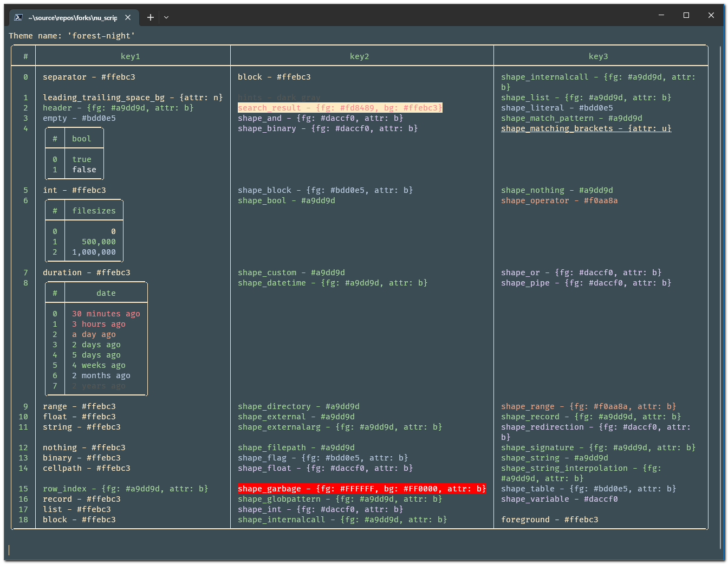This screenshot has height=564, width=728.
Task: Click '3 hours ago' date row
Action: coord(99,324)
